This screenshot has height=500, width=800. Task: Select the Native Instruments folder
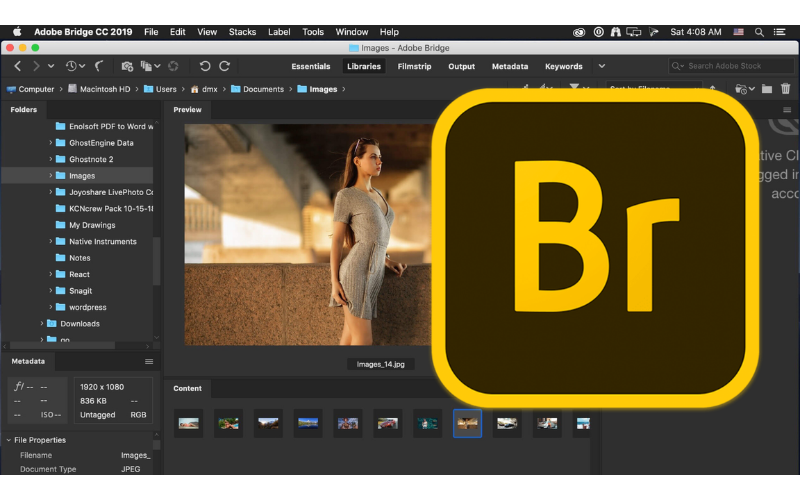click(102, 241)
